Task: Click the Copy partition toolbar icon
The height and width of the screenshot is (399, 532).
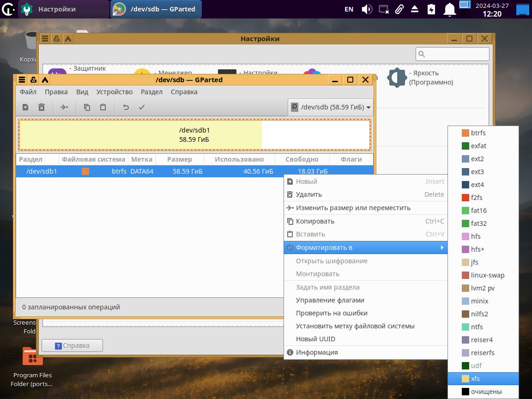Action: tap(87, 107)
